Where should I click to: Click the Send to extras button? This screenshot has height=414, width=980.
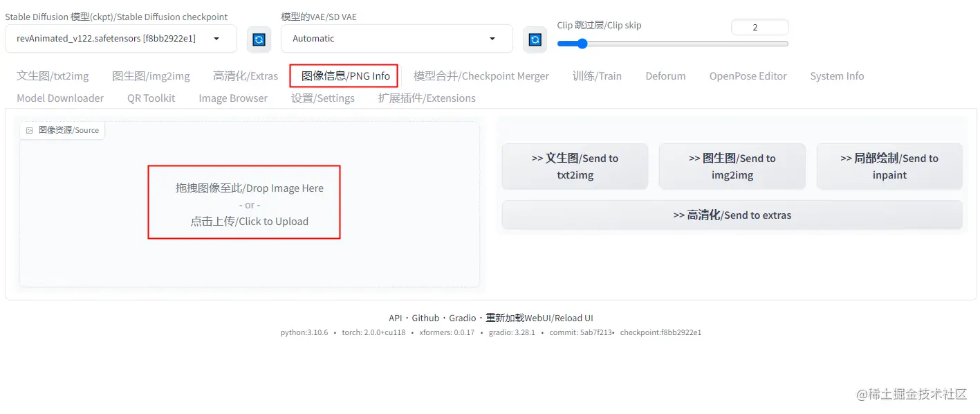[732, 215]
